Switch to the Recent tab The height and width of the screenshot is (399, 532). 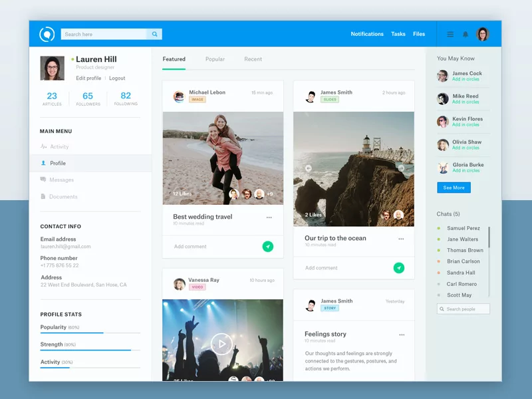[x=253, y=59]
